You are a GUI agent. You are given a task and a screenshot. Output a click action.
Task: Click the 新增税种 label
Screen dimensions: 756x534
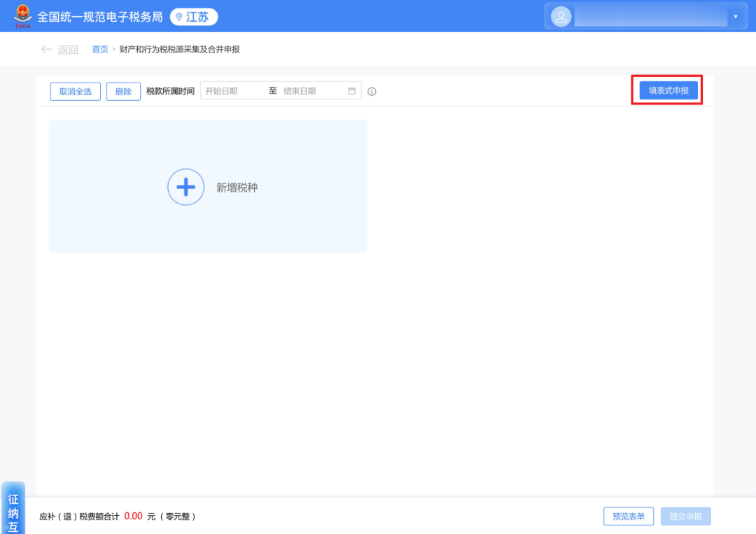click(237, 188)
